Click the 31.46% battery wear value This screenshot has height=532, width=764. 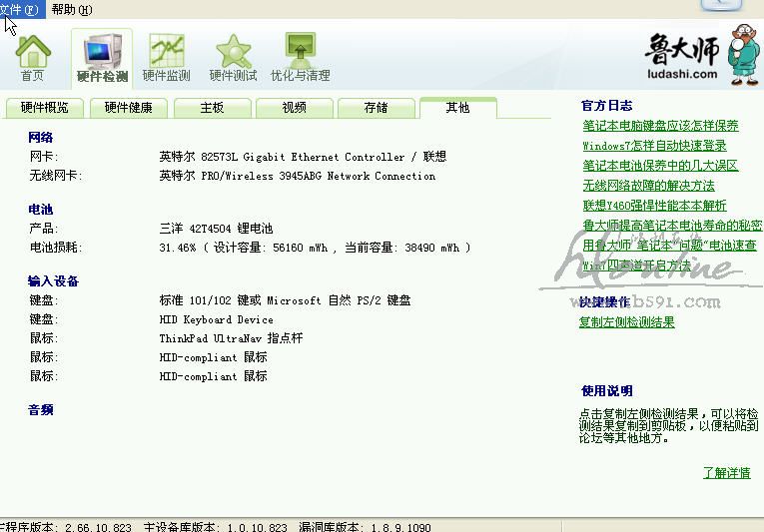coord(178,248)
